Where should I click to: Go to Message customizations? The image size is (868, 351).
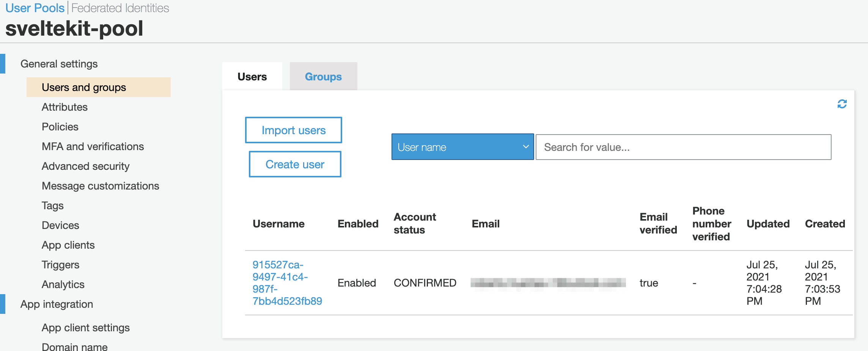(x=100, y=186)
